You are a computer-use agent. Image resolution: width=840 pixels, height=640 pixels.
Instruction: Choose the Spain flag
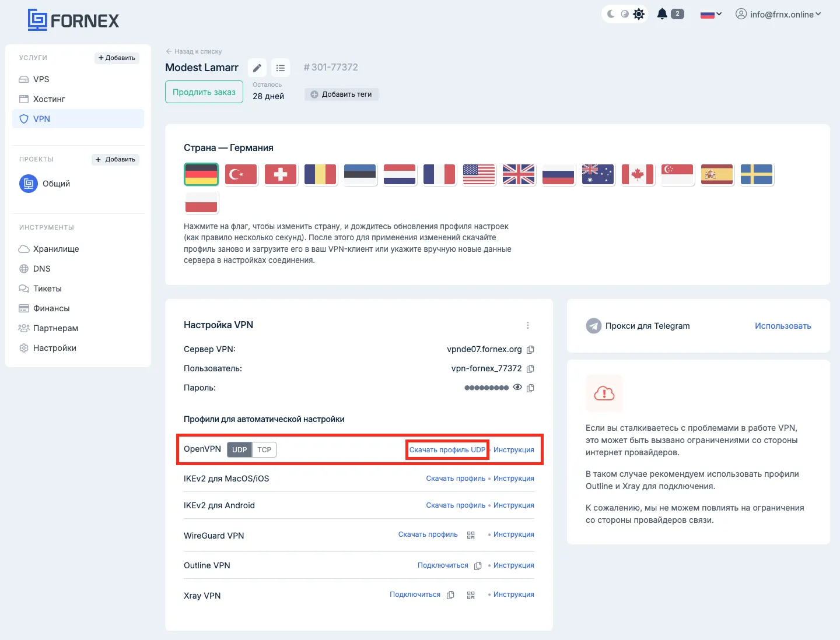[717, 174]
